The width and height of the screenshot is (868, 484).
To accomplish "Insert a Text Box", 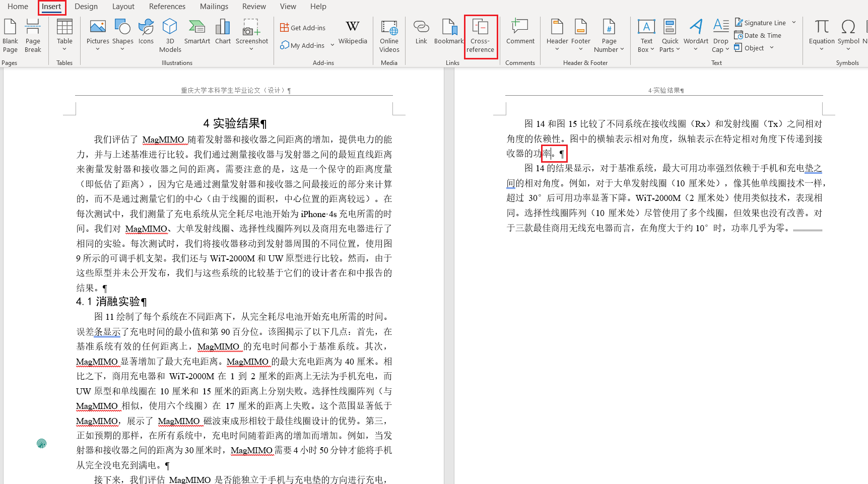I will (646, 36).
